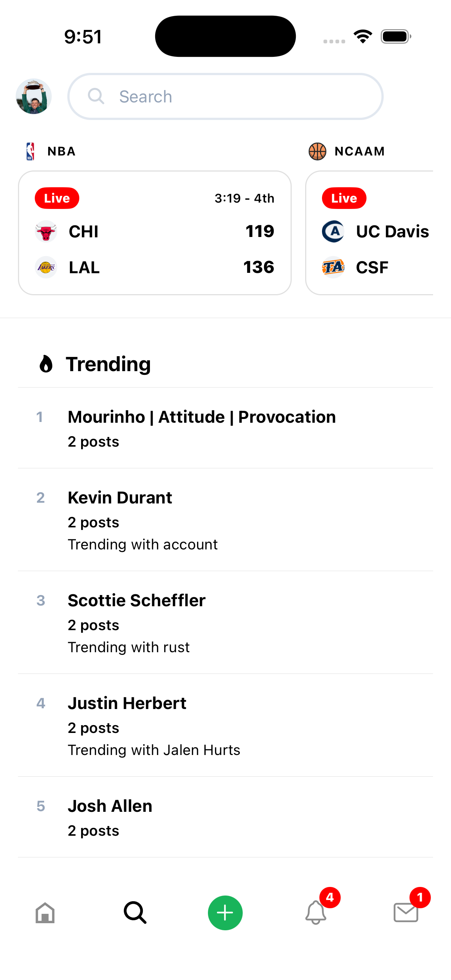
Task: Open the Justin Herbert trending topic
Action: [225, 725]
